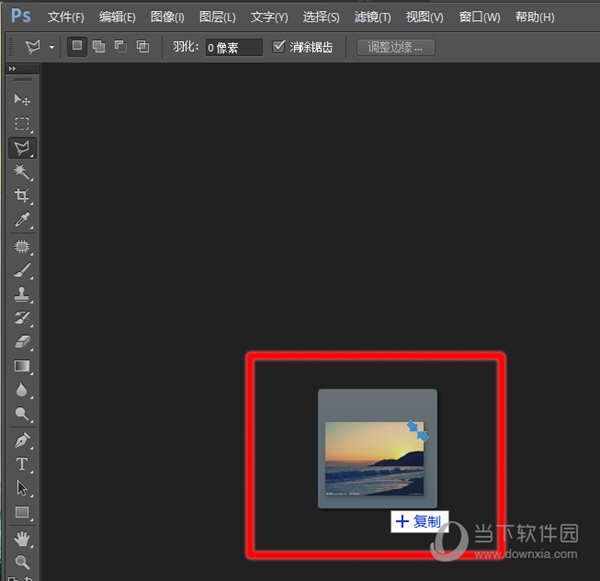Screen dimensions: 600x581
Task: Select the Move tool
Action: pos(22,100)
